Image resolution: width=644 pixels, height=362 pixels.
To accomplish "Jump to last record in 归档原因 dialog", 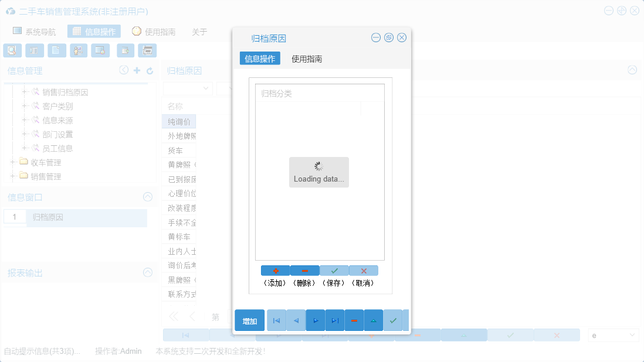I will point(334,320).
